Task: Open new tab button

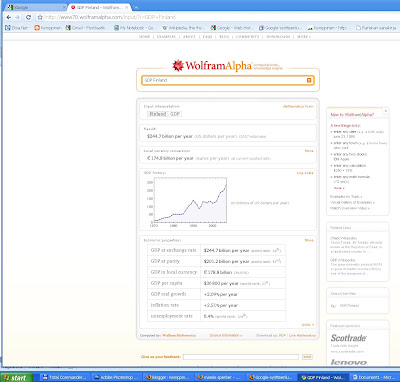Action: point(136,7)
